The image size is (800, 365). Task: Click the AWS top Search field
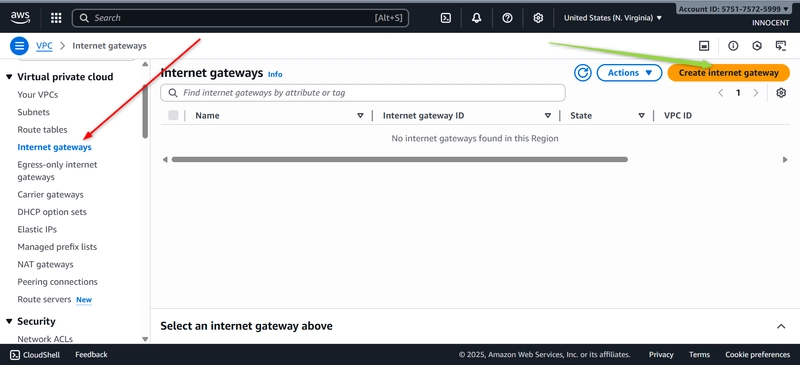240,18
